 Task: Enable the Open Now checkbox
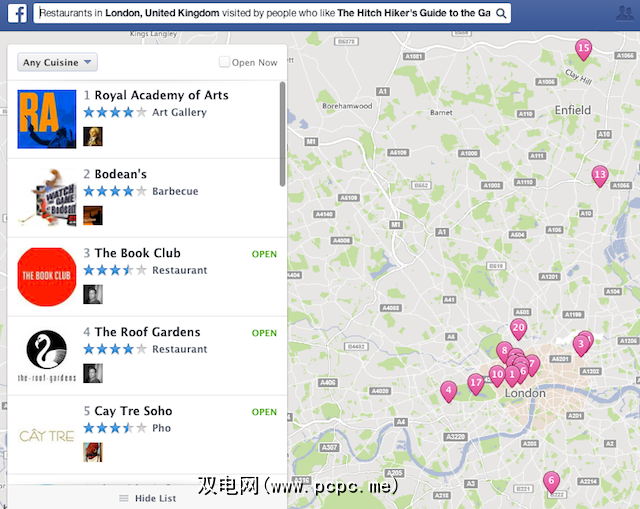[x=224, y=62]
